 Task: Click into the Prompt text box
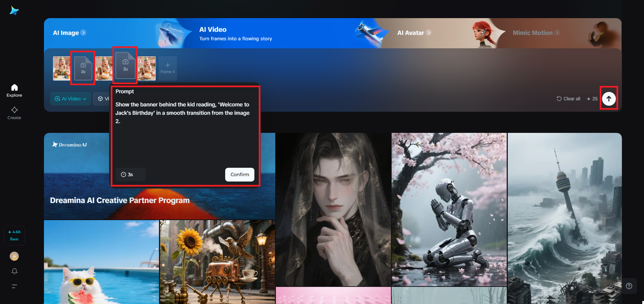point(185,133)
